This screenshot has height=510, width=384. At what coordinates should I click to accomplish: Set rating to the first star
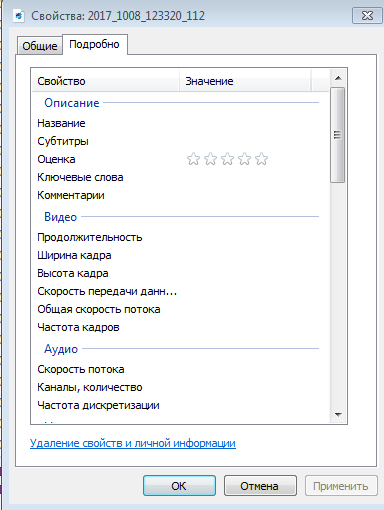pyautogui.click(x=193, y=159)
